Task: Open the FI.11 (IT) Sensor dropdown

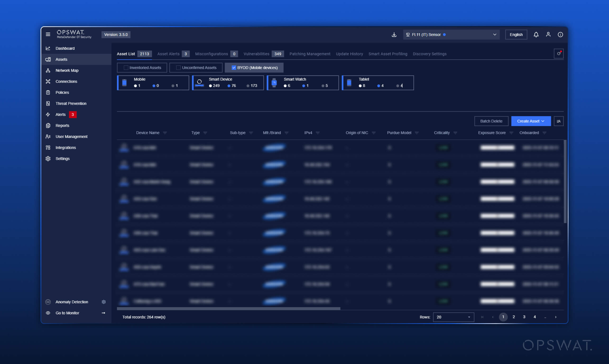Action: [451, 34]
